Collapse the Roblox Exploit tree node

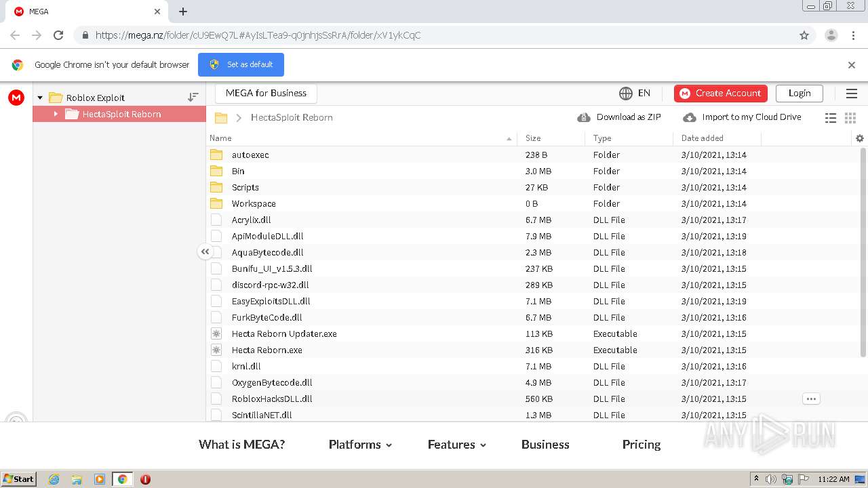40,98
